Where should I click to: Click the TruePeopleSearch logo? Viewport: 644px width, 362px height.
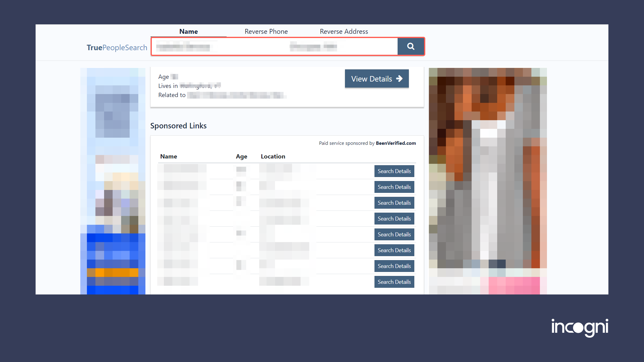point(117,47)
